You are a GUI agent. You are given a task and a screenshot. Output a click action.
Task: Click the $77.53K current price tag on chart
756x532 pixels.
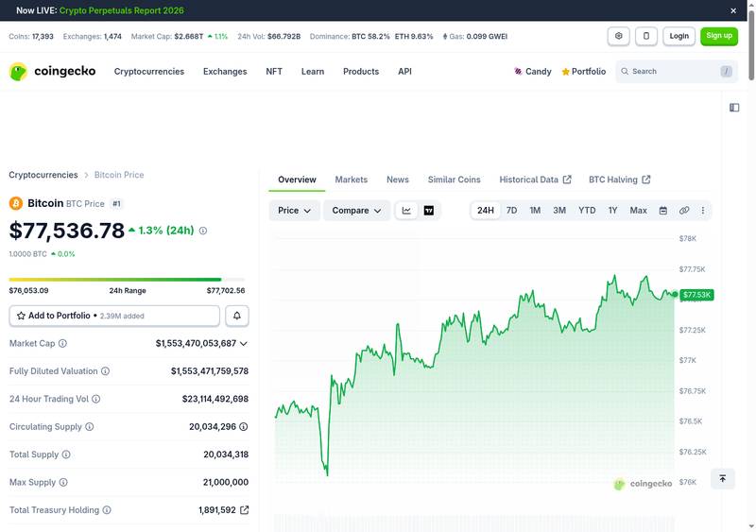click(x=696, y=295)
